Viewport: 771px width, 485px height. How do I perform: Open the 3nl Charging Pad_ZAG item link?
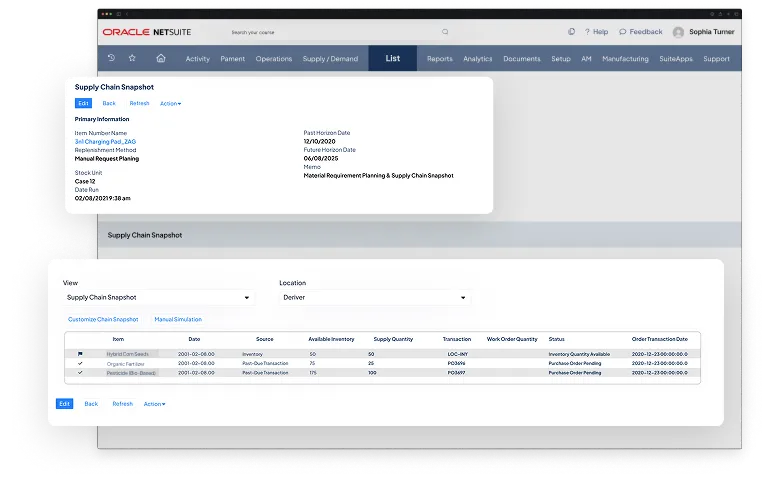pyautogui.click(x=105, y=142)
